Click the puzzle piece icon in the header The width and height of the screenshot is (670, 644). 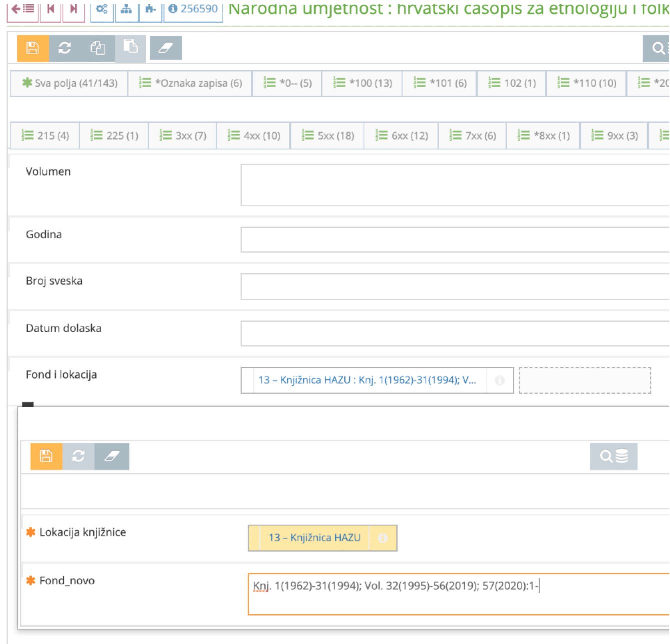150,9
